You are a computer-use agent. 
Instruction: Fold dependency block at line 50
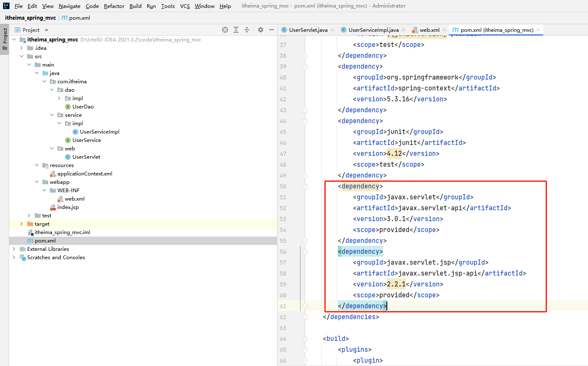click(305, 186)
